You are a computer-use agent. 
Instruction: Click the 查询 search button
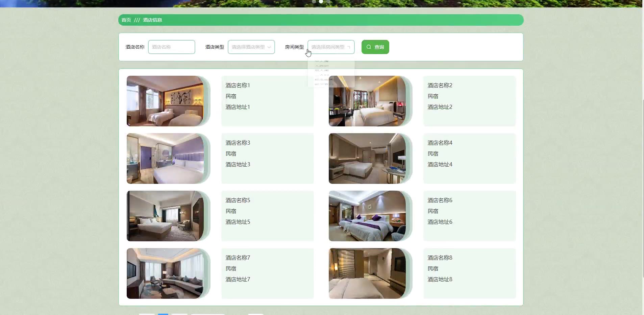pyautogui.click(x=375, y=47)
